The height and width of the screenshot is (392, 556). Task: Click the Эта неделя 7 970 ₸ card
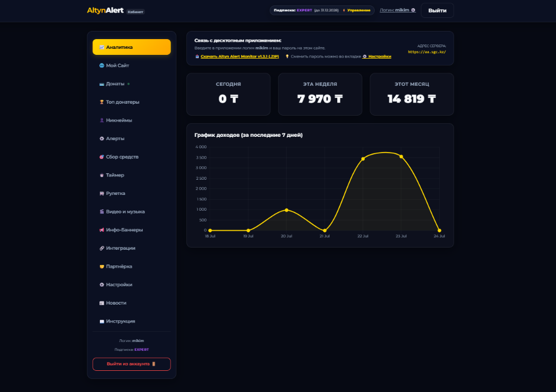tap(320, 94)
